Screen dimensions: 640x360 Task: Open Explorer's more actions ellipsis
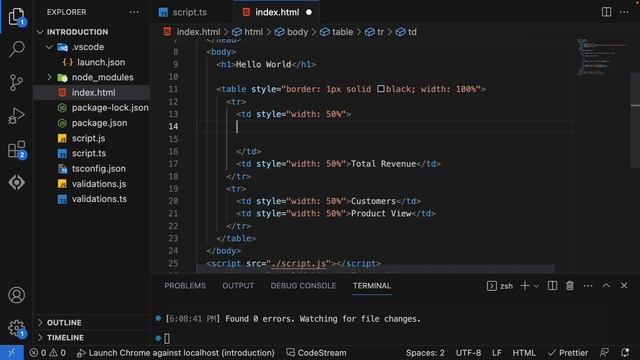tap(134, 12)
